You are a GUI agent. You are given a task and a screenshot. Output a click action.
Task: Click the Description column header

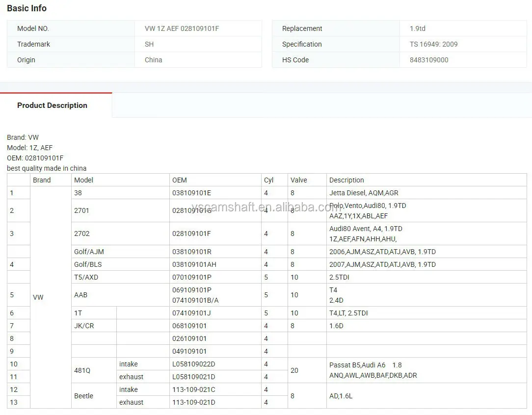(x=346, y=180)
